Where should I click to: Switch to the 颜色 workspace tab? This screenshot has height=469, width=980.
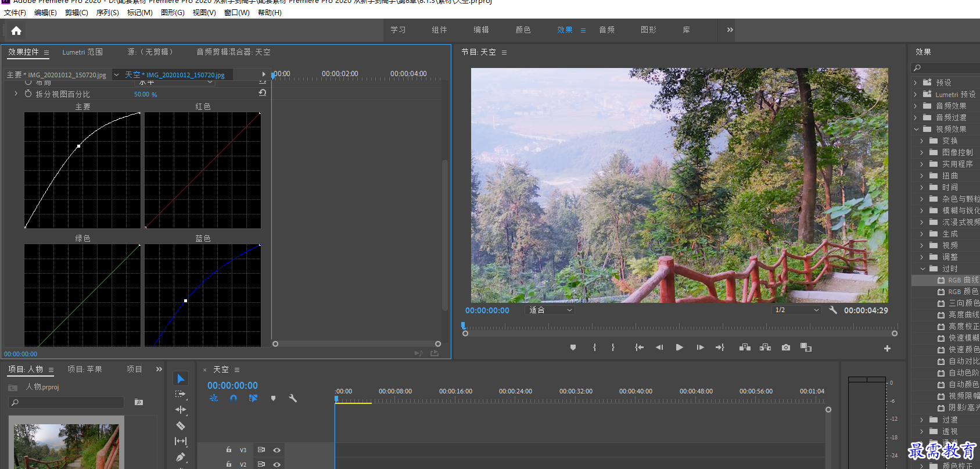[523, 30]
